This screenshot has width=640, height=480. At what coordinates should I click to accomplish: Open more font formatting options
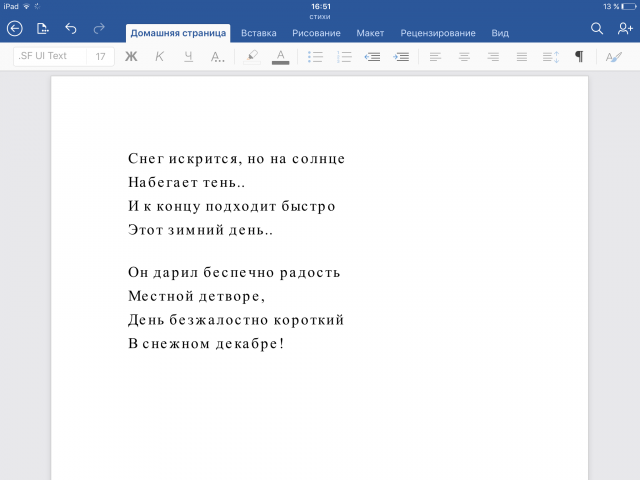click(217, 56)
